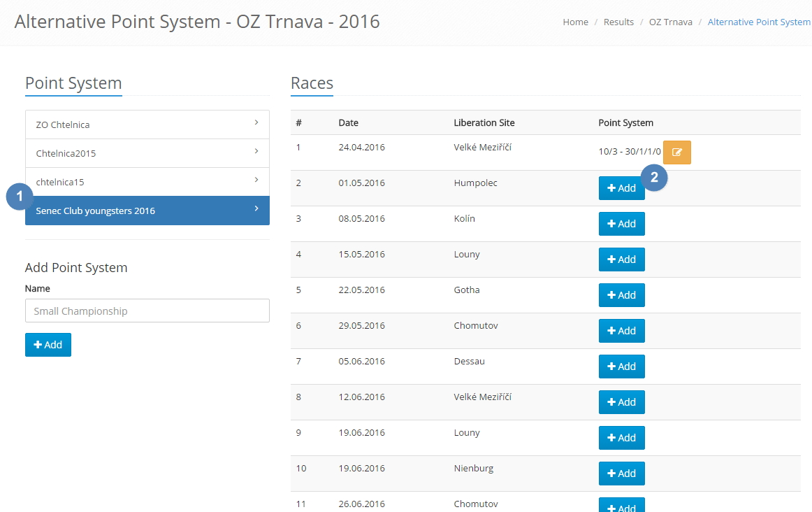
Task: Click the orange edit icon for race 1
Action: pos(676,152)
